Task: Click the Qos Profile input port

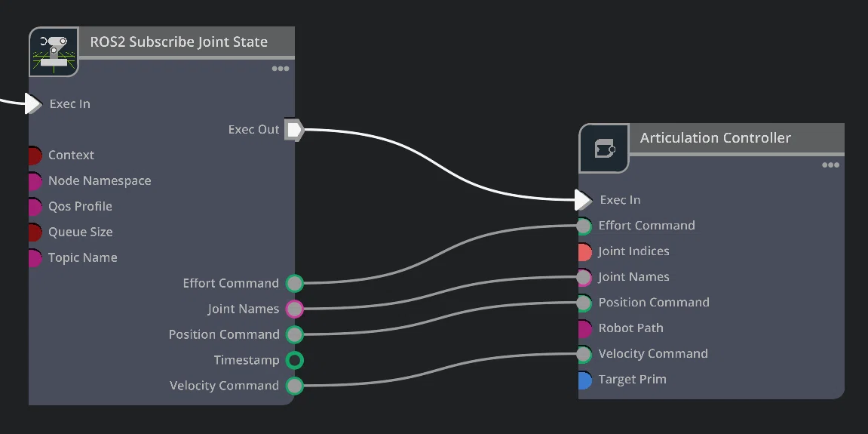Action: pyautogui.click(x=35, y=207)
